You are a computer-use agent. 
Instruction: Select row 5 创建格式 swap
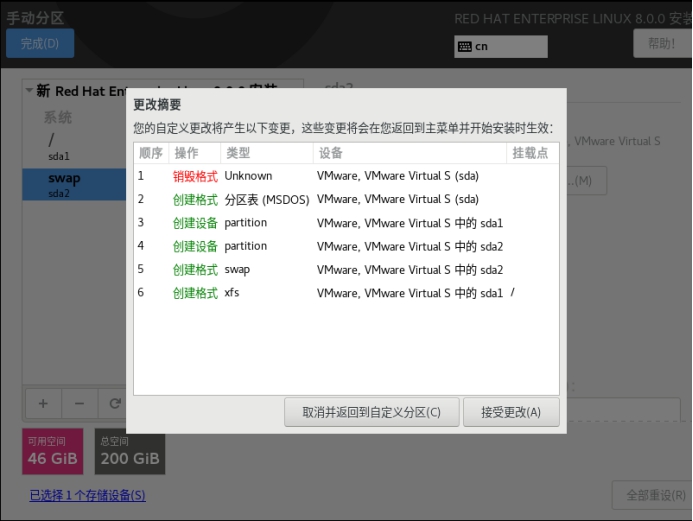click(x=346, y=270)
